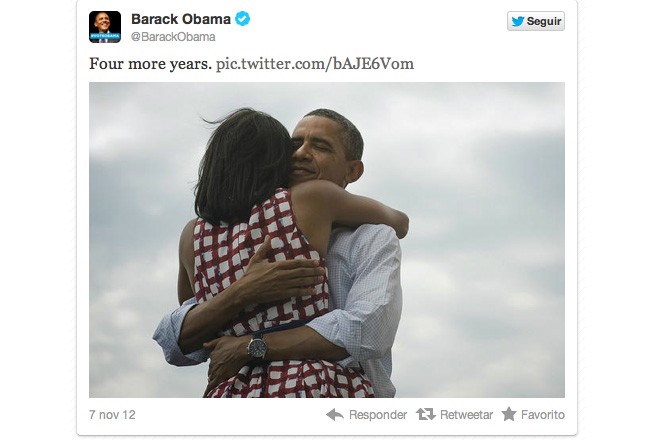
Task: Open the Barack Obama profile avatar
Action: click(105, 27)
